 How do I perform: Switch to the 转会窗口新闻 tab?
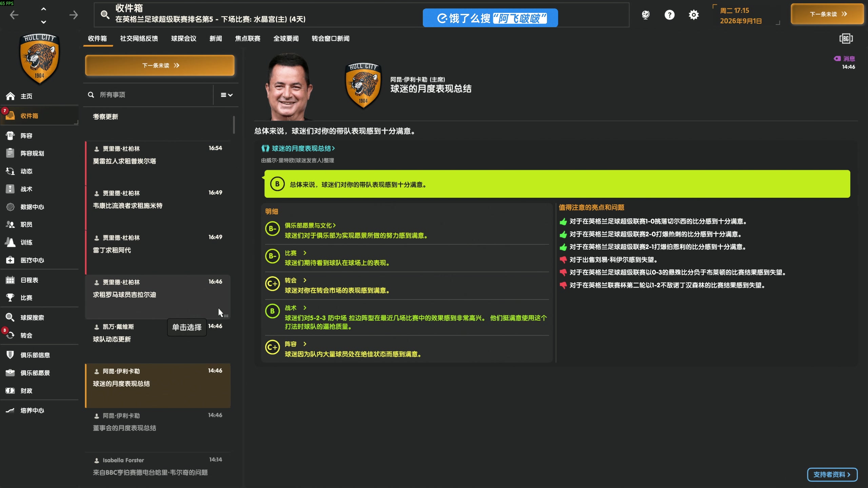tap(330, 39)
